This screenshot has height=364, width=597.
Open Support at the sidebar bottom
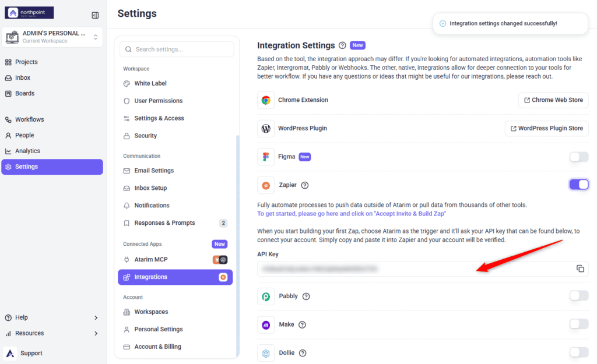[x=52, y=354]
